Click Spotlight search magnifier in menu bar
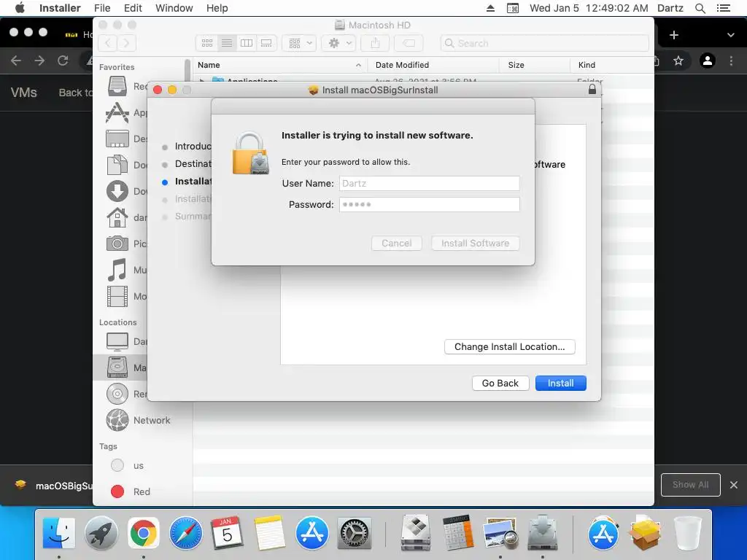This screenshot has width=747, height=560. (x=700, y=8)
